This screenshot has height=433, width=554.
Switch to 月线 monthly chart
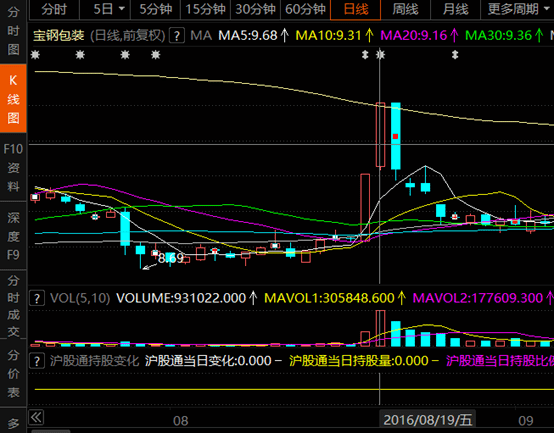pyautogui.click(x=455, y=9)
